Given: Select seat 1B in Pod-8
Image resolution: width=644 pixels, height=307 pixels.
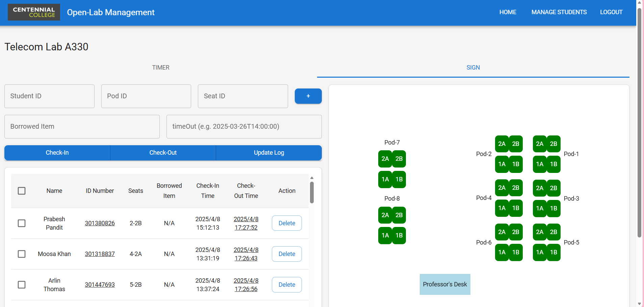Looking at the screenshot, I should (x=399, y=235).
